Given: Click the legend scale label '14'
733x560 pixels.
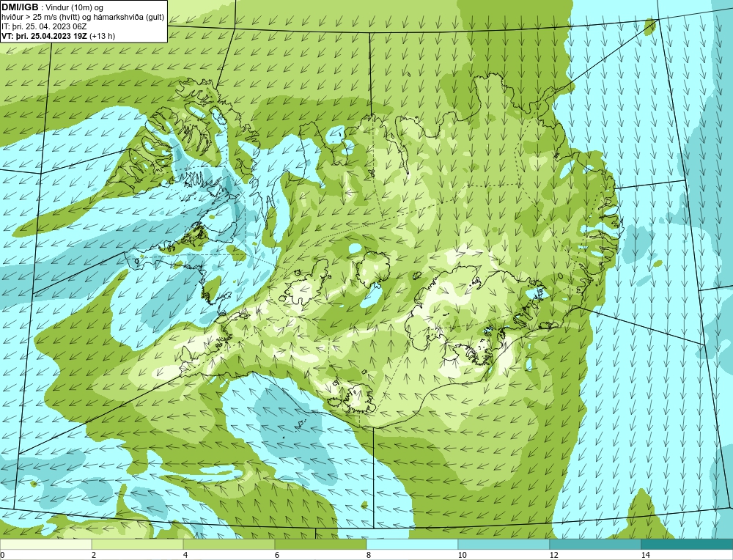Looking at the screenshot, I should click(x=646, y=555).
